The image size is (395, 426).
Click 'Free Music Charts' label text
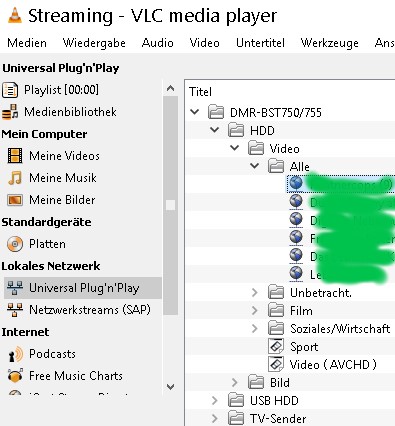(x=76, y=376)
